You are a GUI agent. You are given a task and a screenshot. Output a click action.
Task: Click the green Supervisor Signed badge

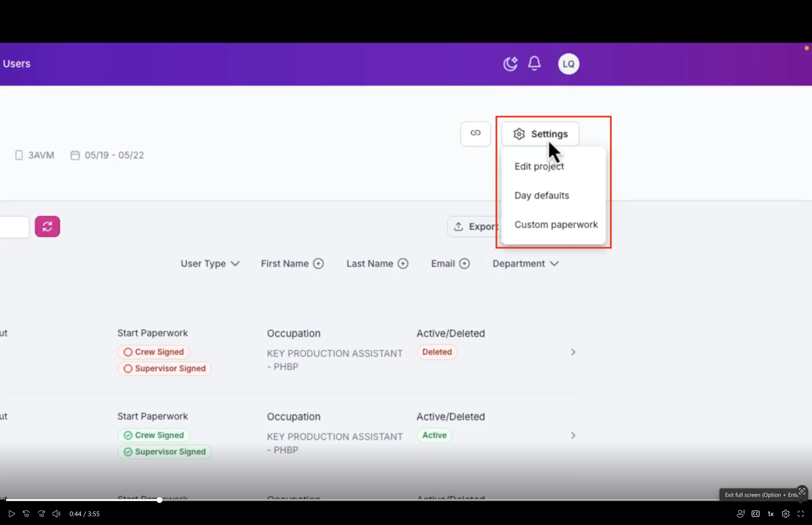click(x=164, y=452)
